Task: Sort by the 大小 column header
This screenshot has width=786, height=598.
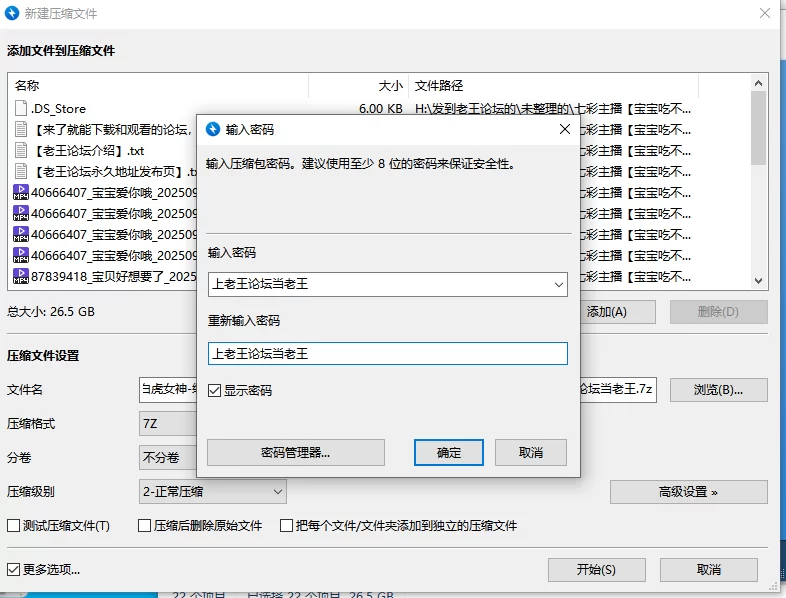Action: (358, 86)
